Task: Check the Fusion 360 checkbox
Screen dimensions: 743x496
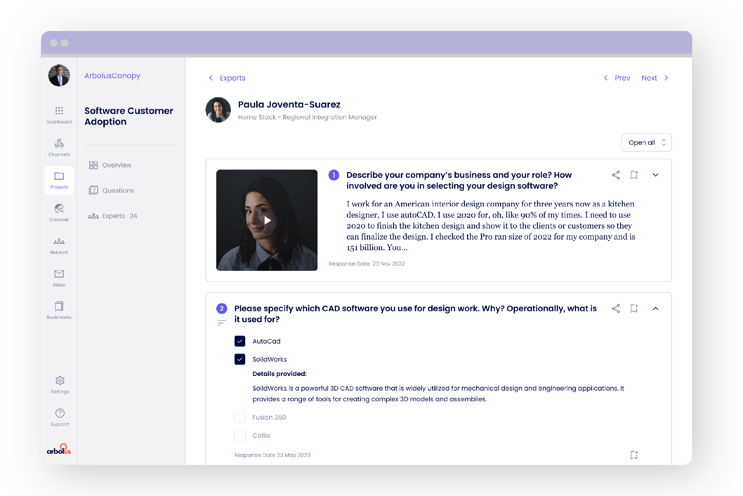Action: tap(240, 417)
